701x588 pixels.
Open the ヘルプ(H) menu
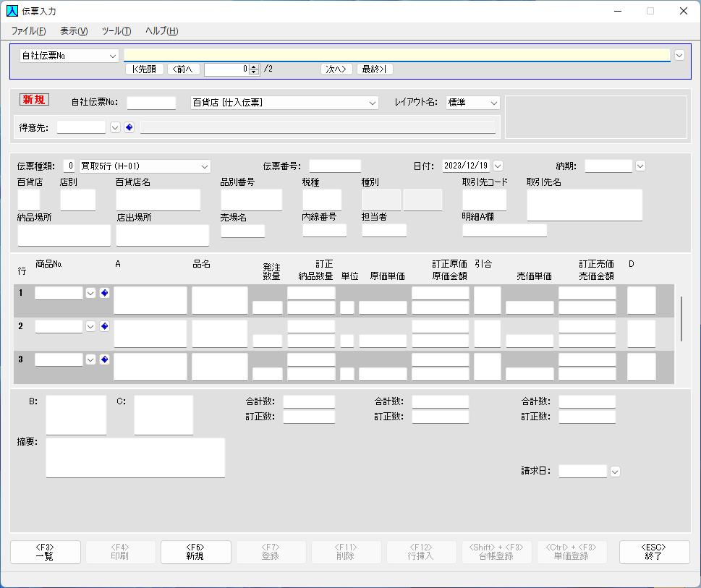pyautogui.click(x=162, y=31)
